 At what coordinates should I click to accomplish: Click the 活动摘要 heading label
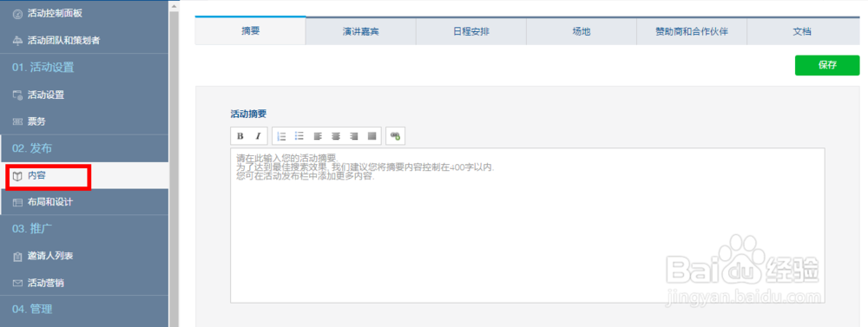[248, 114]
